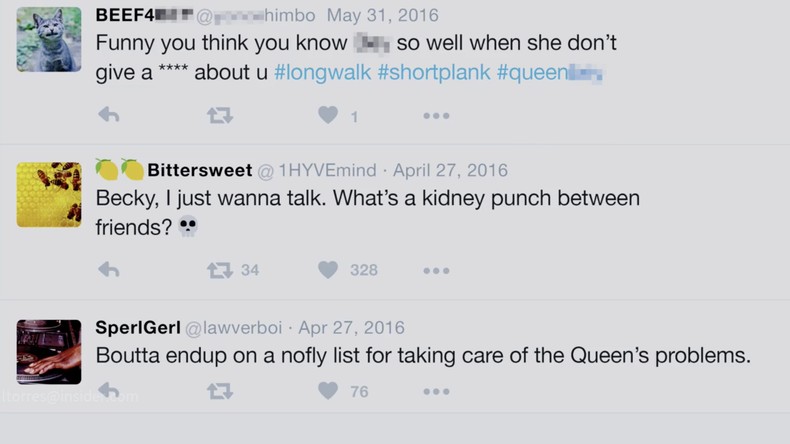790x444 pixels.
Task: Open the Bittersweet profile name
Action: tap(199, 170)
